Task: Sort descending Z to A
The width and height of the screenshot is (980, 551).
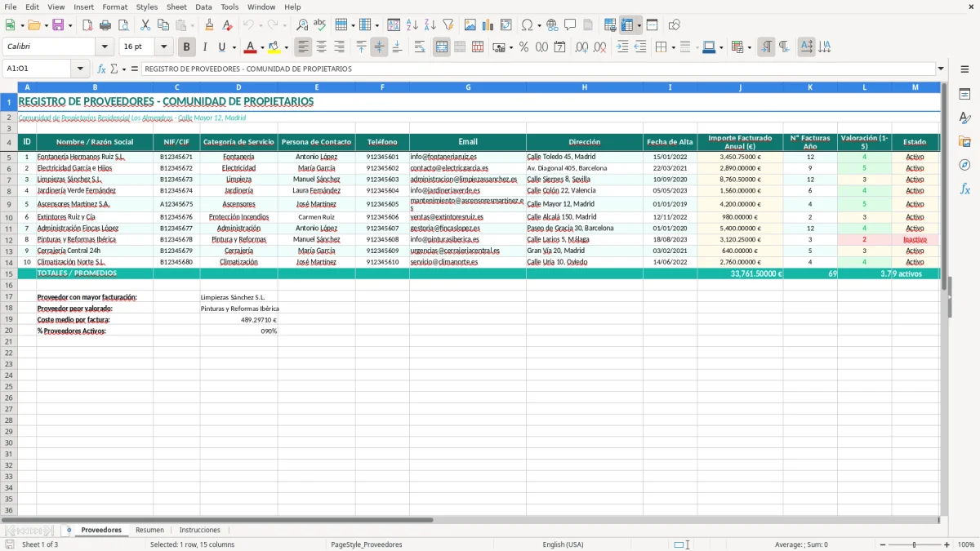Action: (430, 25)
